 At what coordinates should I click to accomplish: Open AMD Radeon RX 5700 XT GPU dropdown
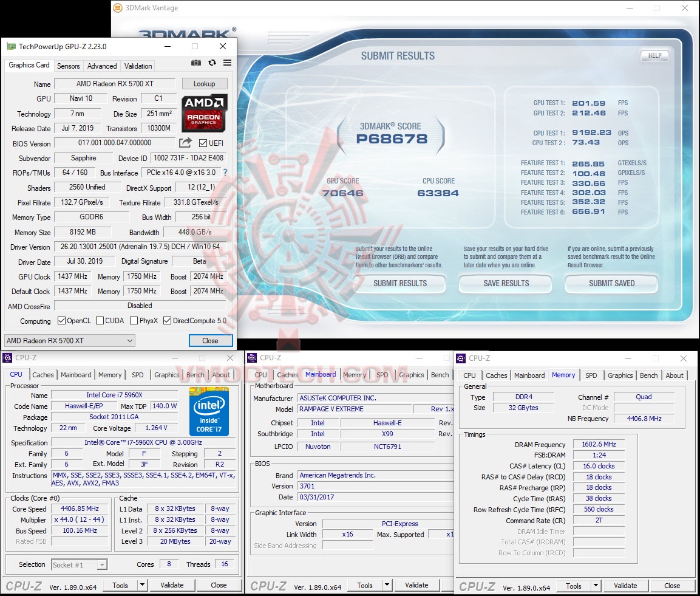coord(70,340)
